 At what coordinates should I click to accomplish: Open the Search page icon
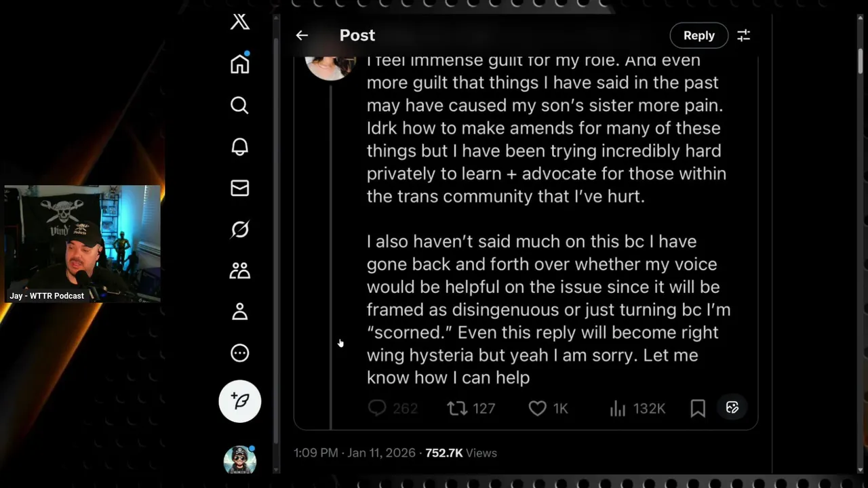[239, 105]
